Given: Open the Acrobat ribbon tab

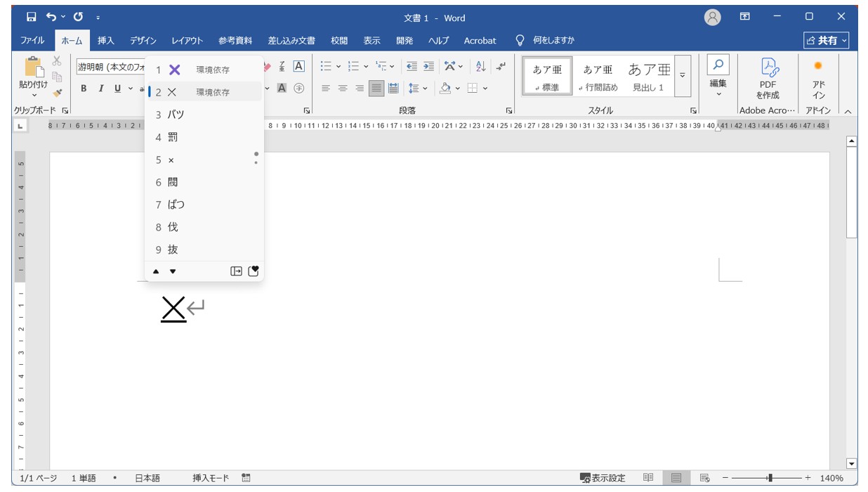Looking at the screenshot, I should pos(480,40).
